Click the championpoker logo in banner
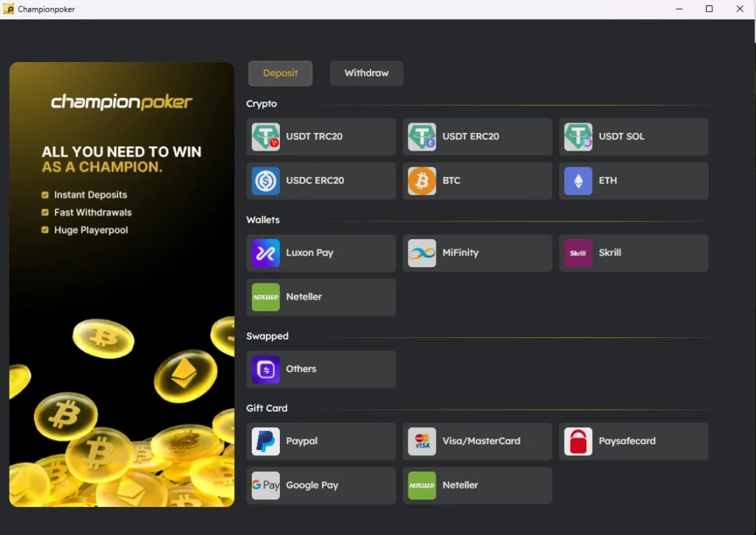The height and width of the screenshot is (535, 756). coord(122,102)
